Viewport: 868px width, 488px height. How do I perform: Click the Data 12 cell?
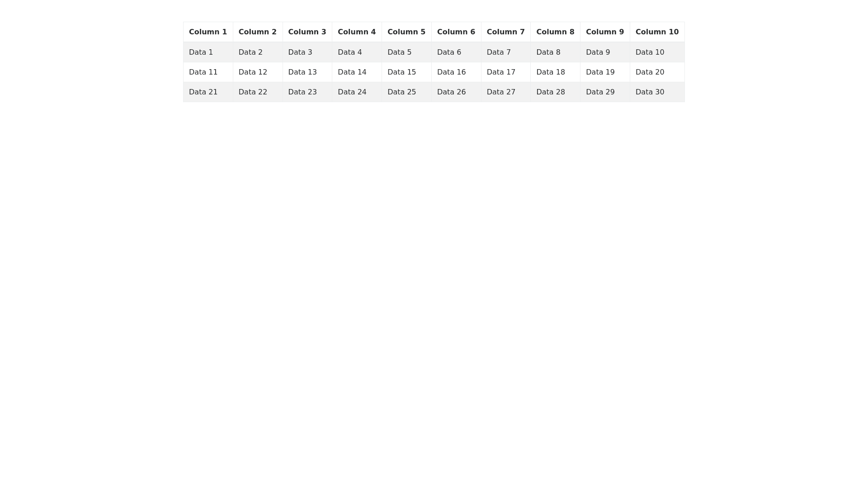(258, 72)
